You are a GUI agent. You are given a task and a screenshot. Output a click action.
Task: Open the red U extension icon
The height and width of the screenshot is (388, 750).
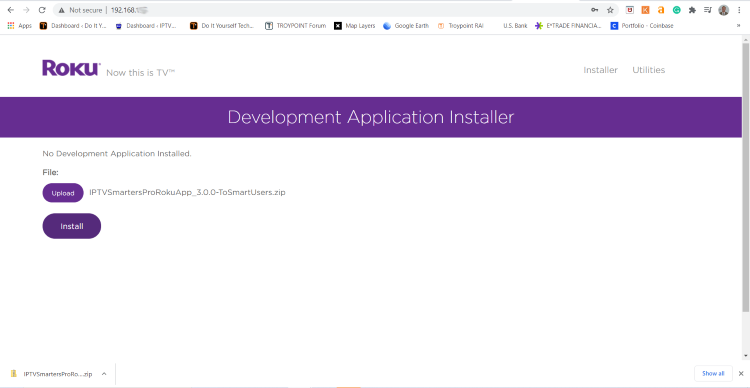[630, 10]
